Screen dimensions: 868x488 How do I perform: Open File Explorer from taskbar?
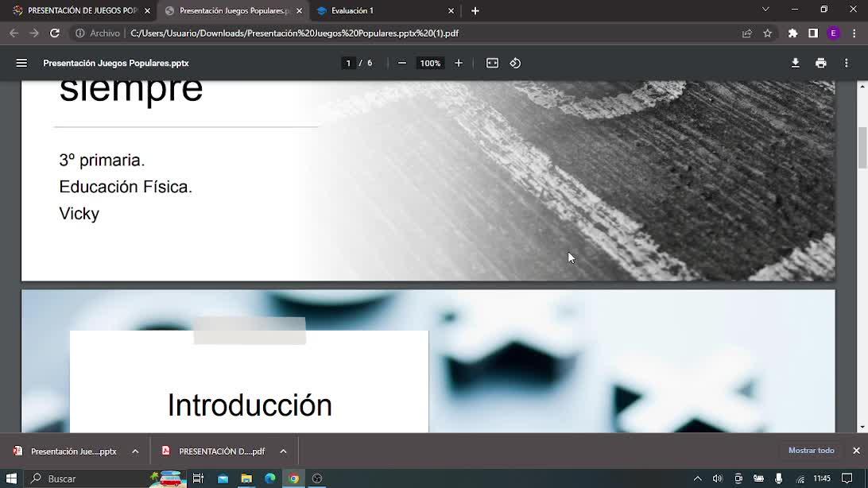coord(246,478)
